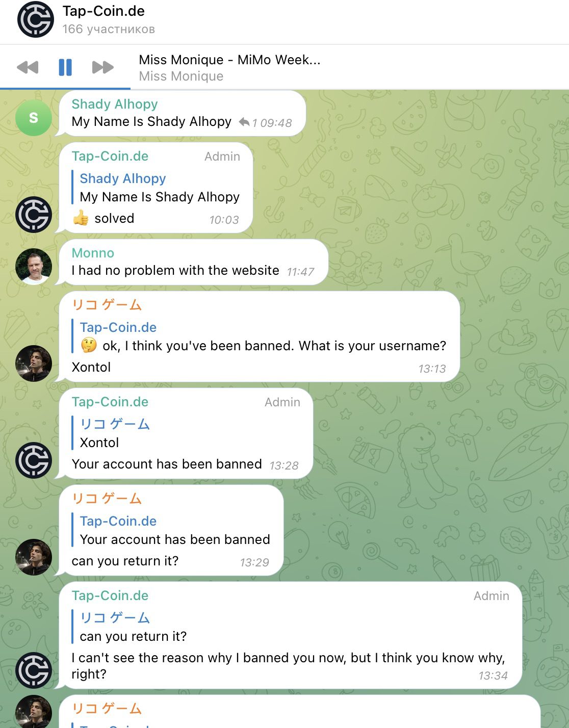Click the Tap-Coin.de avatar beside 13:34 message
The image size is (569, 728).
[34, 670]
